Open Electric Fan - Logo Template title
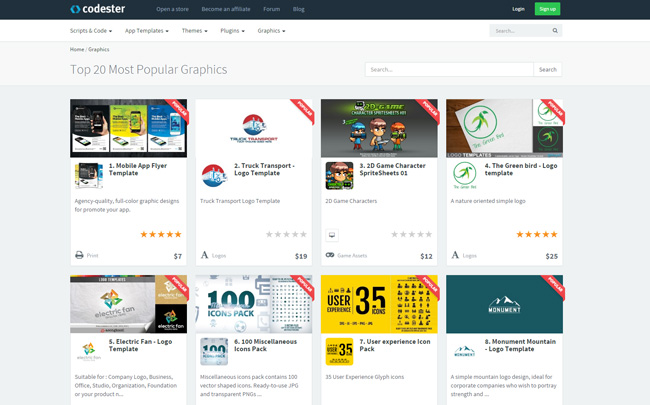 (x=141, y=345)
